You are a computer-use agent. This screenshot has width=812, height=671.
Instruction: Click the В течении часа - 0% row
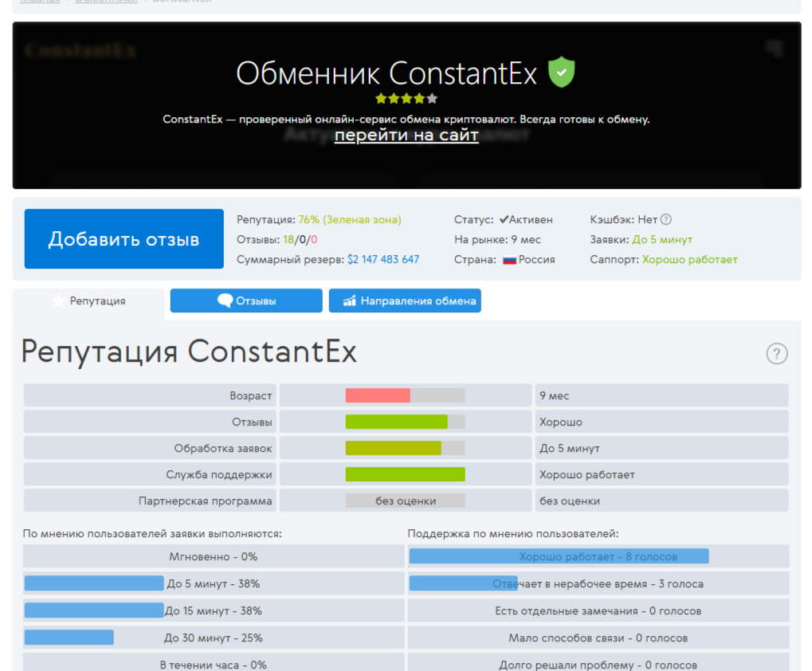(x=214, y=663)
